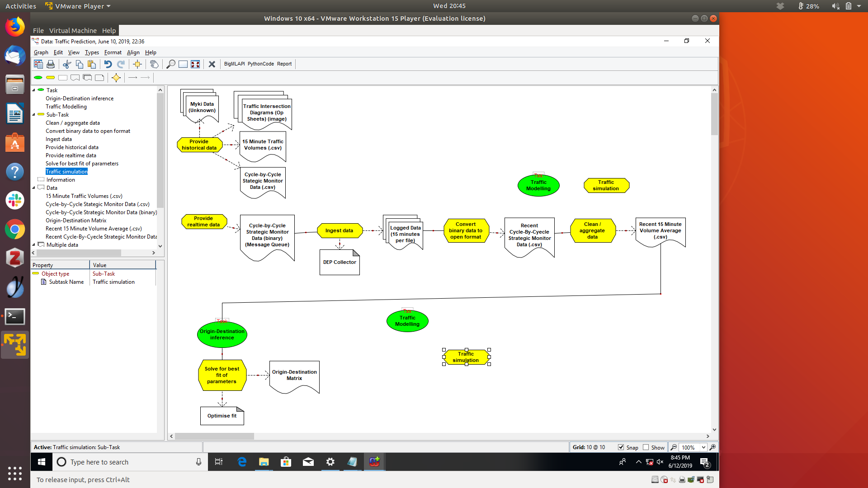Click the Delete X toolbar icon
868x488 pixels.
coord(212,64)
